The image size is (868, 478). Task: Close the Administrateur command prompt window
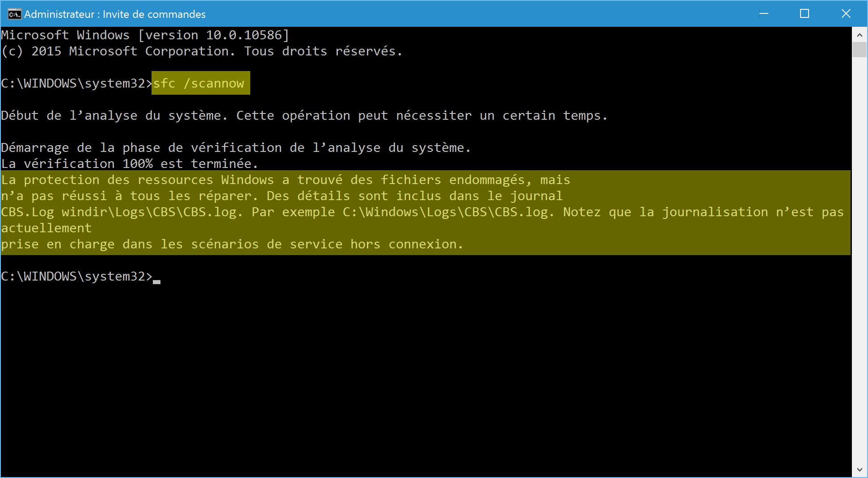pyautogui.click(x=846, y=14)
